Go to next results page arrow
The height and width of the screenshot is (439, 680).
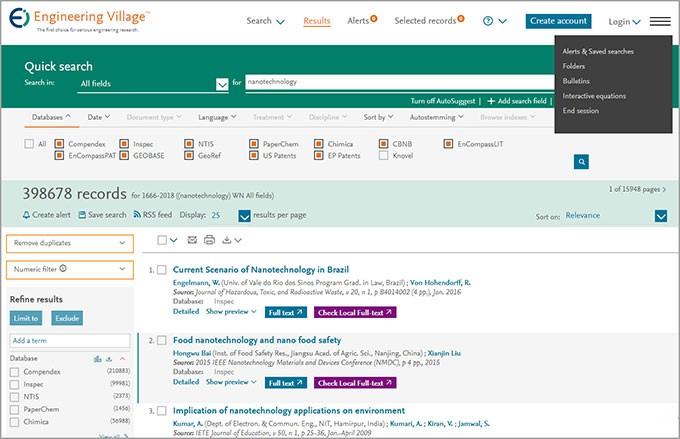tap(664, 190)
